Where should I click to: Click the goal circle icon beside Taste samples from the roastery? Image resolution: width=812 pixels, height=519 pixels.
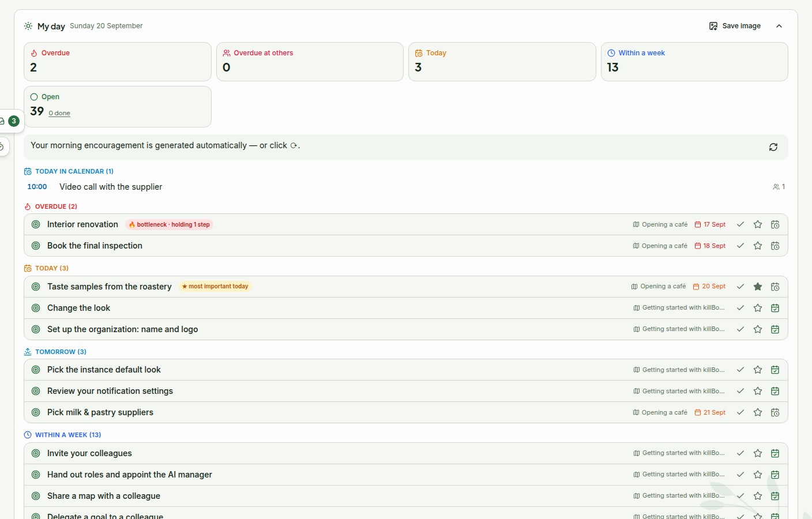pyautogui.click(x=36, y=287)
